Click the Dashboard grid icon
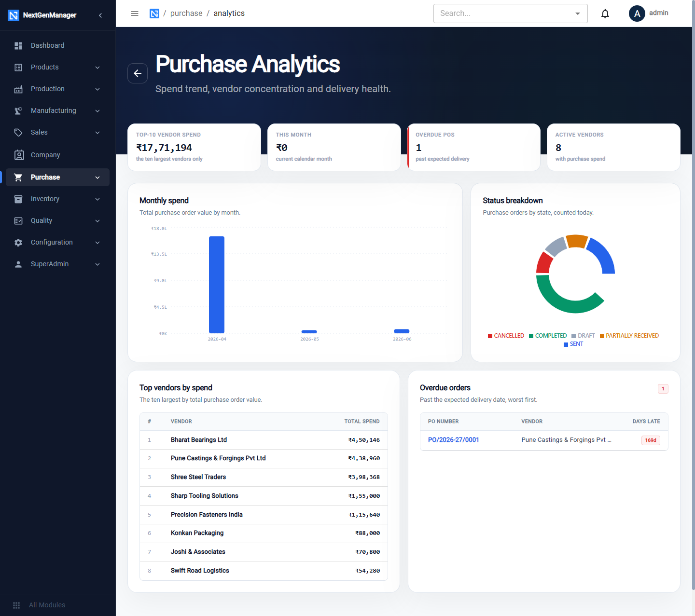The height and width of the screenshot is (616, 695). tap(18, 45)
